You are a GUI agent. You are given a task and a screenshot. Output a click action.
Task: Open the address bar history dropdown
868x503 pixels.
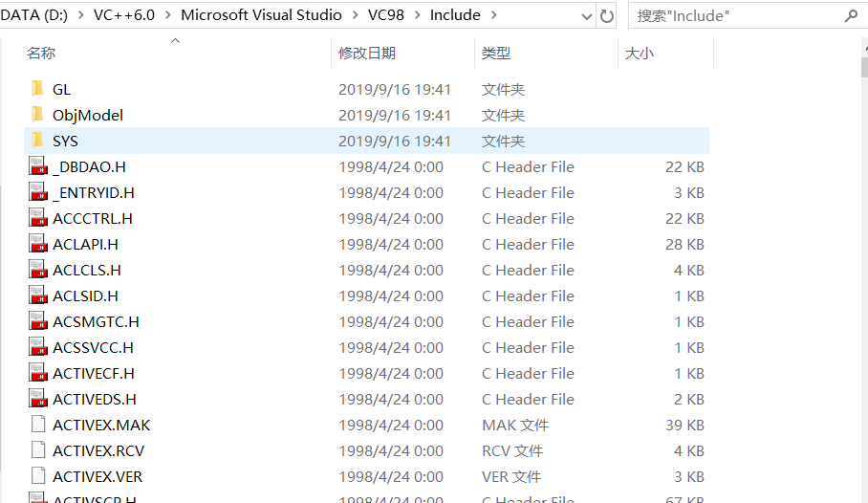point(587,16)
